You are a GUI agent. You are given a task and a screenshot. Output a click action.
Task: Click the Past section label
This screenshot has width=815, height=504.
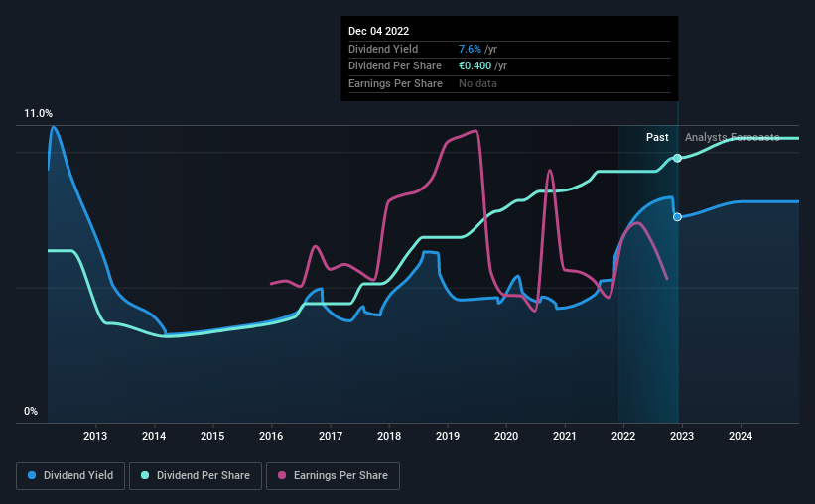(x=657, y=137)
